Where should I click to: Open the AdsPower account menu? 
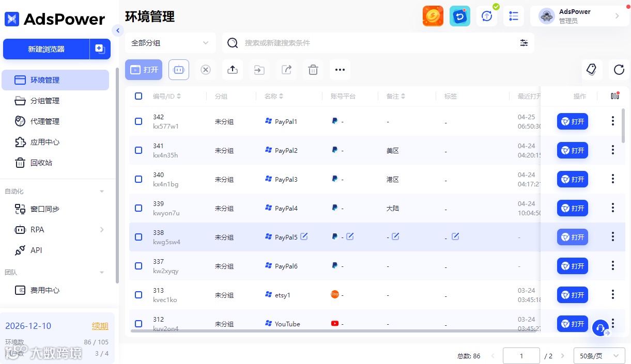tap(580, 16)
